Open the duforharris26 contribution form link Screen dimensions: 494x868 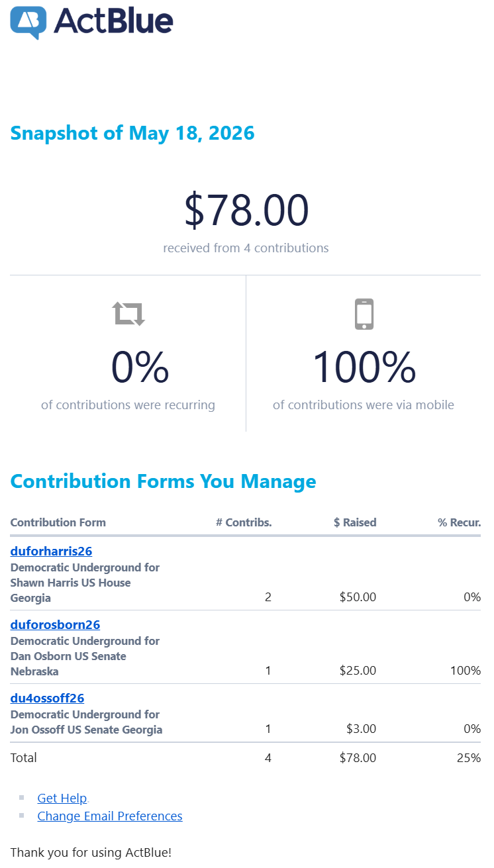[x=51, y=551]
